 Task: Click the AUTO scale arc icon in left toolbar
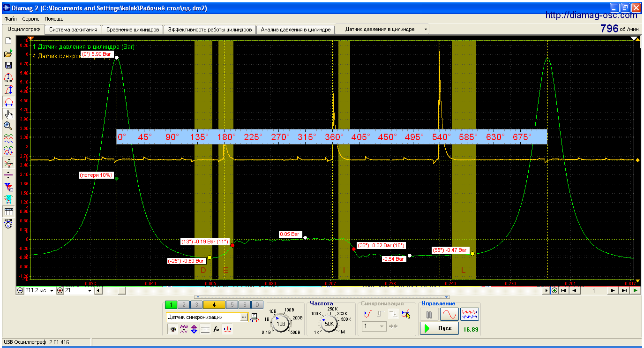(8, 77)
